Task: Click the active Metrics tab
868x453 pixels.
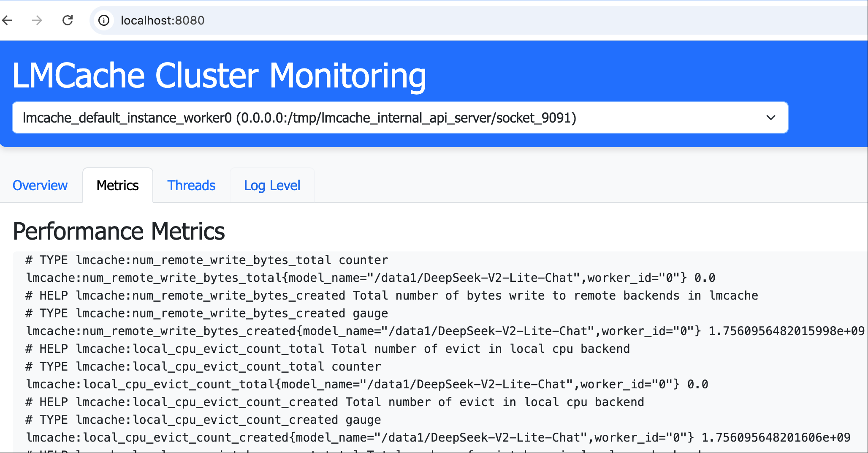Action: (117, 185)
